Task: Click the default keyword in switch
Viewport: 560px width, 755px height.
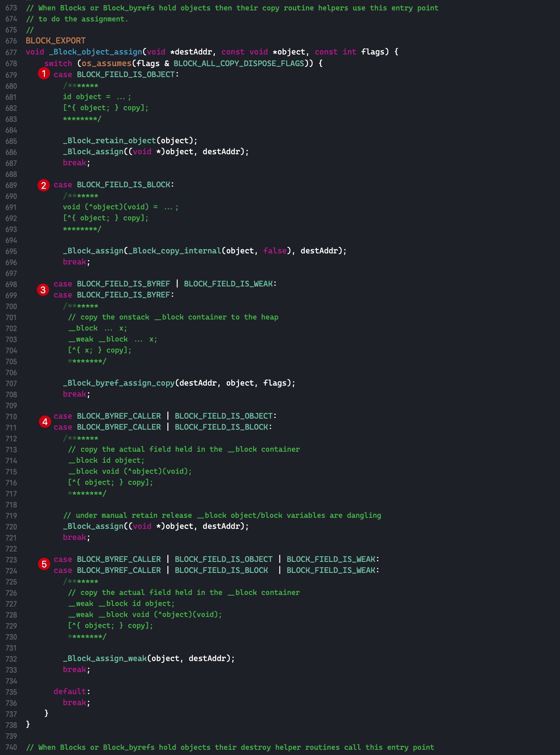Action: (69, 691)
